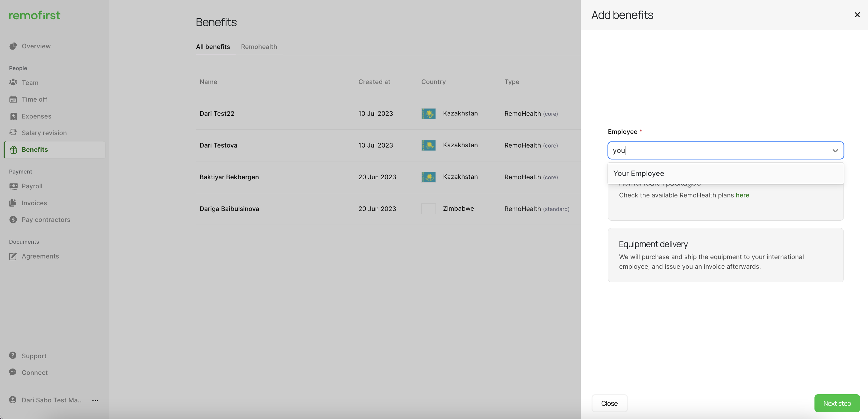This screenshot has height=419, width=868.
Task: Click the Payroll cash icon
Action: pos(13,186)
